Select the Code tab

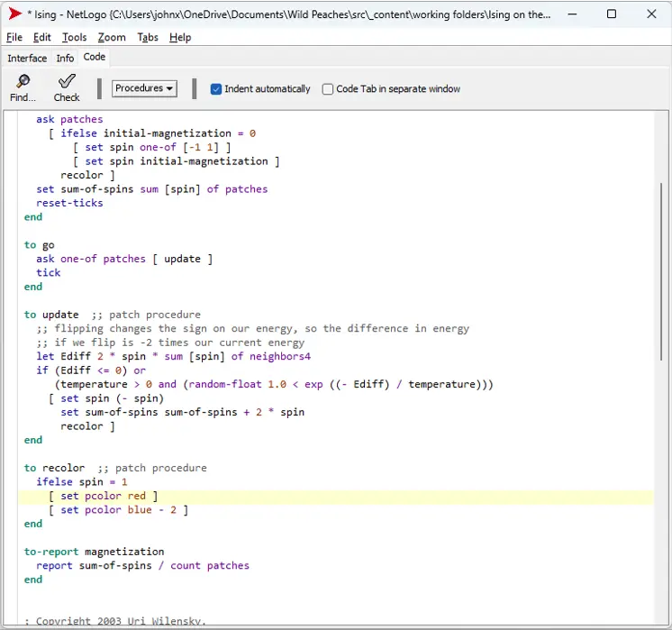[x=95, y=57]
